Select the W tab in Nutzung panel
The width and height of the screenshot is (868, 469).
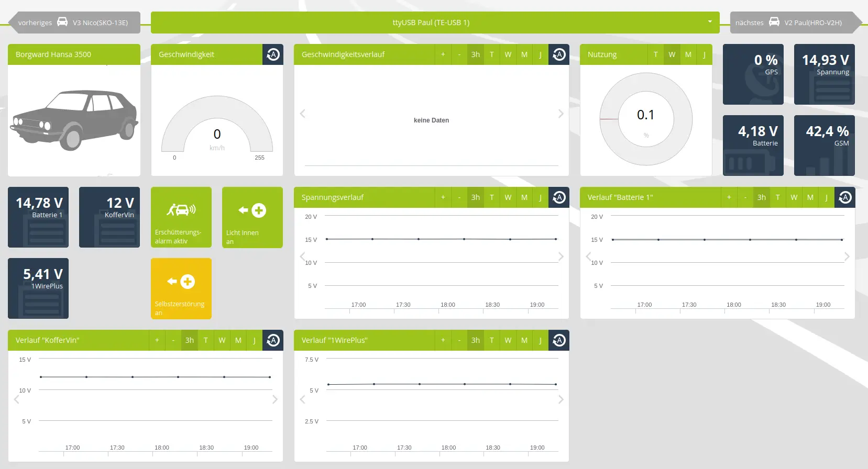672,54
